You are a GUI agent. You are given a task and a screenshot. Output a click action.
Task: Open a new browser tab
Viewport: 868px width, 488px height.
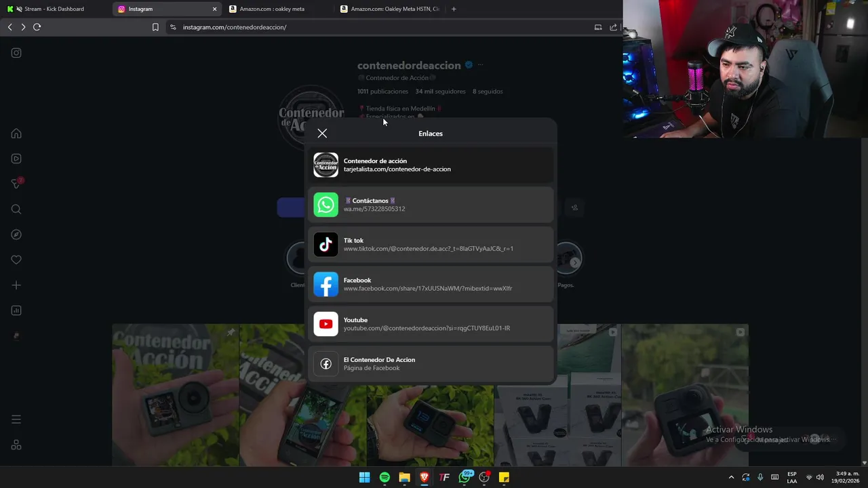click(454, 9)
